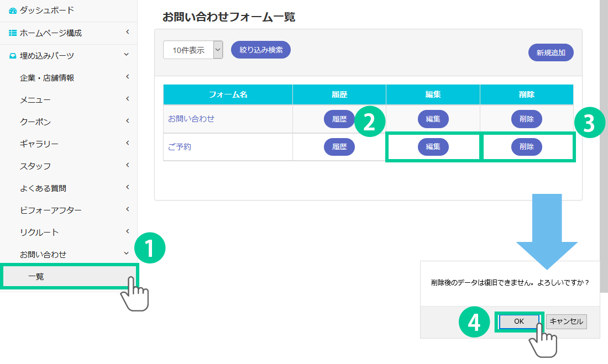The height and width of the screenshot is (364, 608).
Task: Click the dashboard icon in sidebar
Action: 13,10
